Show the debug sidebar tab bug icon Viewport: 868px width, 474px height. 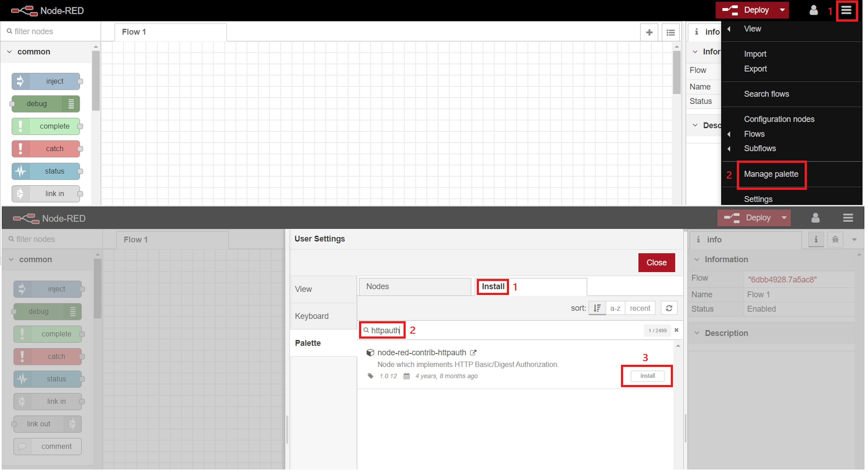point(835,240)
